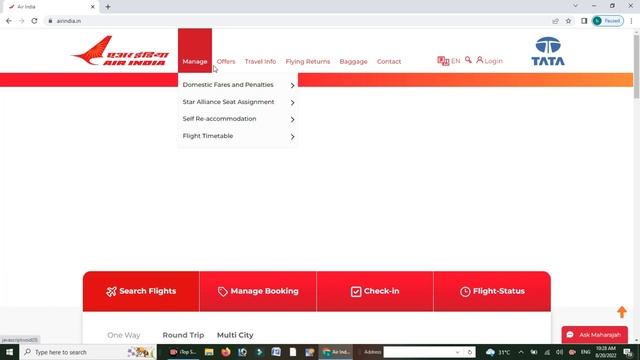The width and height of the screenshot is (640, 360).
Task: Click the site search magnifier icon
Action: (468, 60)
